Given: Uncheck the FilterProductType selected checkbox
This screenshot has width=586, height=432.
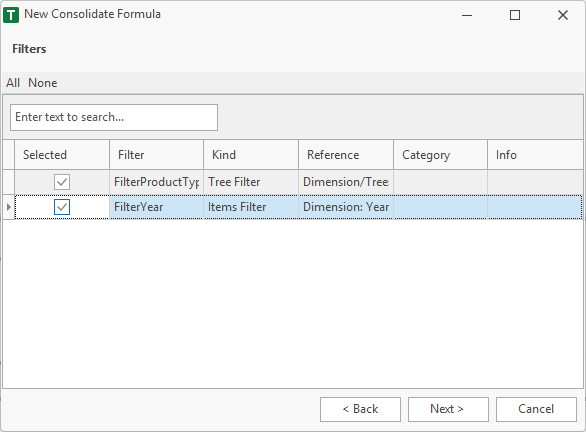Looking at the screenshot, I should pos(62,182).
